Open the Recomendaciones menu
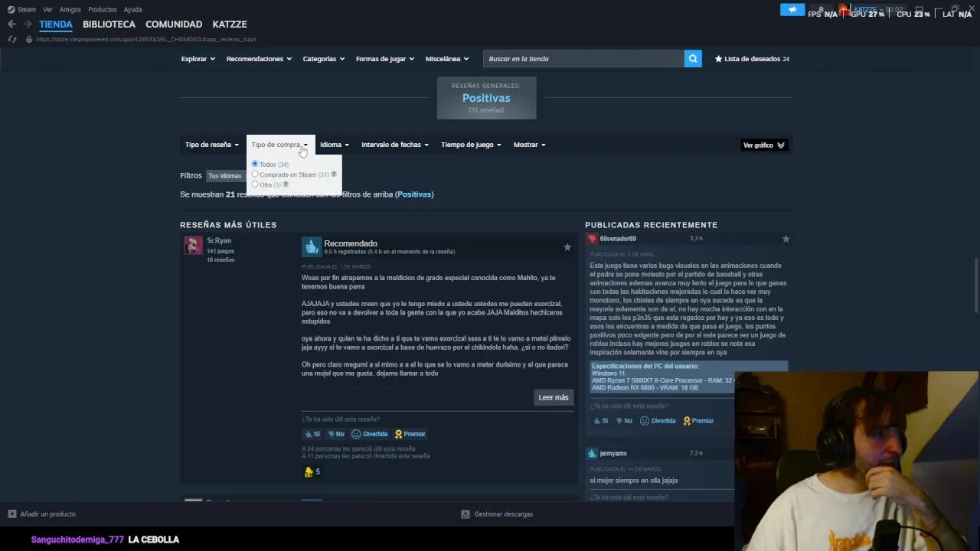The width and height of the screenshot is (980, 551). click(259, 59)
